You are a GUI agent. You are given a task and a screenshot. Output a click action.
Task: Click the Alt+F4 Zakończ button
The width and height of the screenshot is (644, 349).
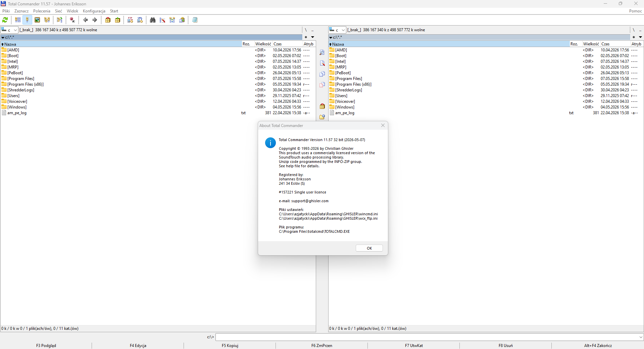(598, 345)
